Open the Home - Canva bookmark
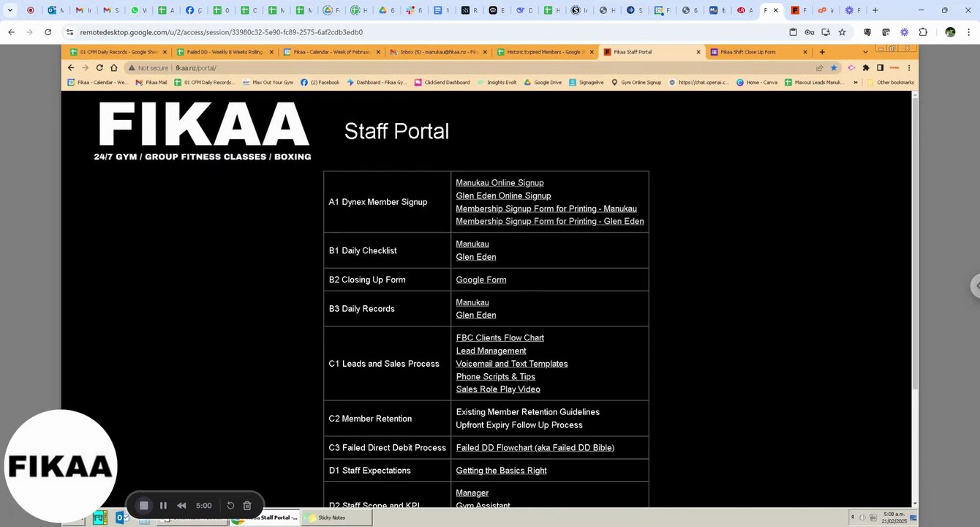This screenshot has height=527, width=980. pos(757,83)
